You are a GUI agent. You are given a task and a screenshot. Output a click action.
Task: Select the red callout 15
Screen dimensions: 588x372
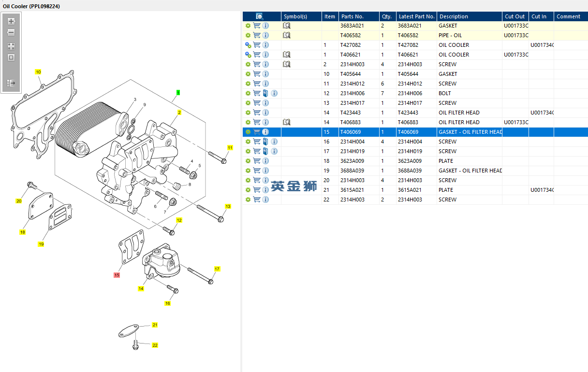coord(117,275)
